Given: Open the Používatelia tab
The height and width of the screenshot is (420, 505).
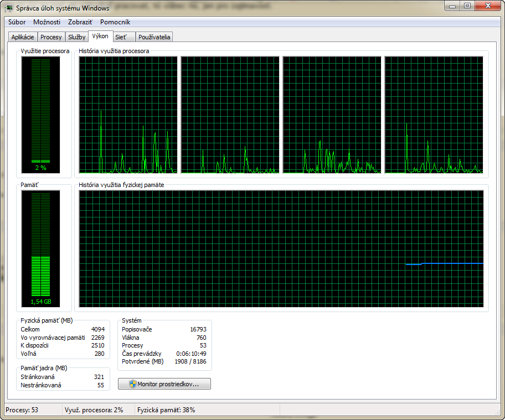Looking at the screenshot, I should [x=154, y=37].
